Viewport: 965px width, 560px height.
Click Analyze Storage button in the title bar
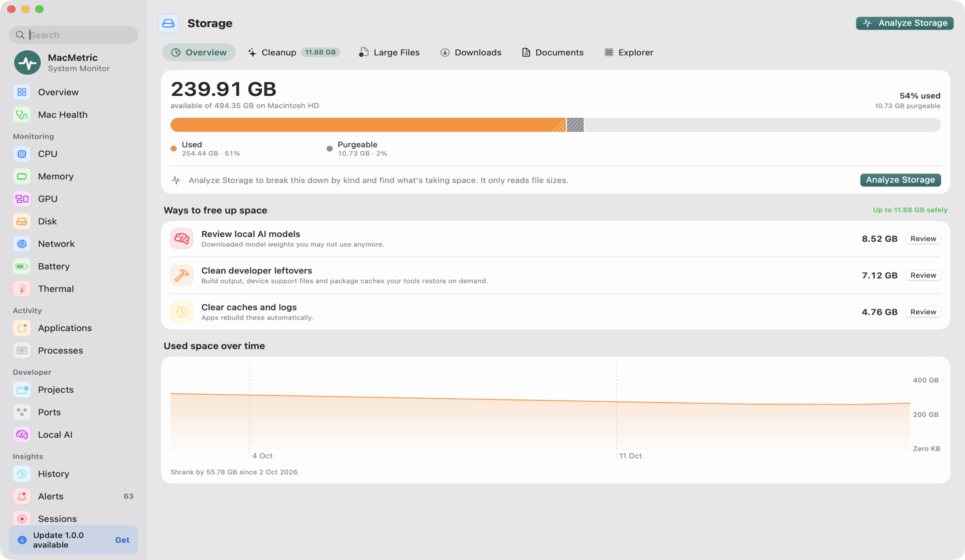(x=905, y=23)
